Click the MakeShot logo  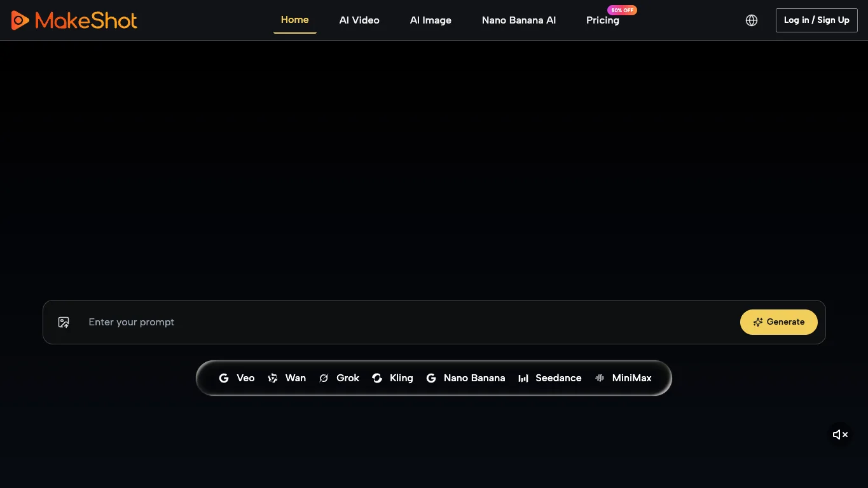(74, 20)
